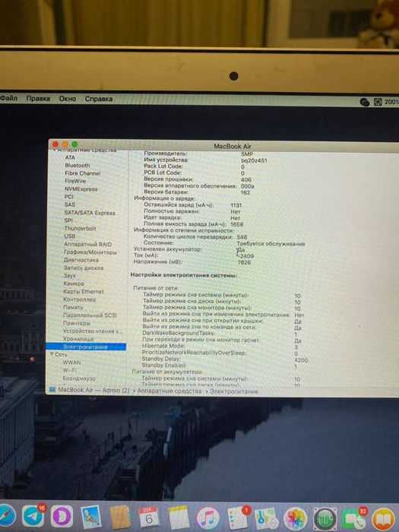Viewport: 399px width, 532px height.
Task: Launch the purple D app in dock
Action: (x=62, y=517)
